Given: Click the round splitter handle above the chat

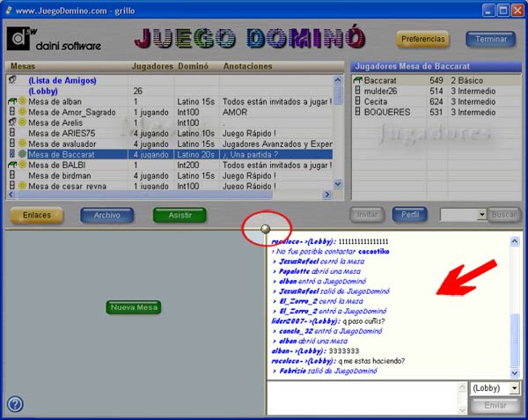Looking at the screenshot, I should [x=266, y=227].
